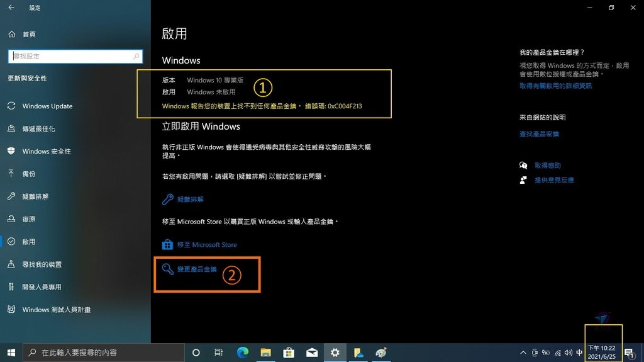Click the text Windows 10 專業版
Image resolution: width=644 pixels, height=362 pixels.
point(215,80)
